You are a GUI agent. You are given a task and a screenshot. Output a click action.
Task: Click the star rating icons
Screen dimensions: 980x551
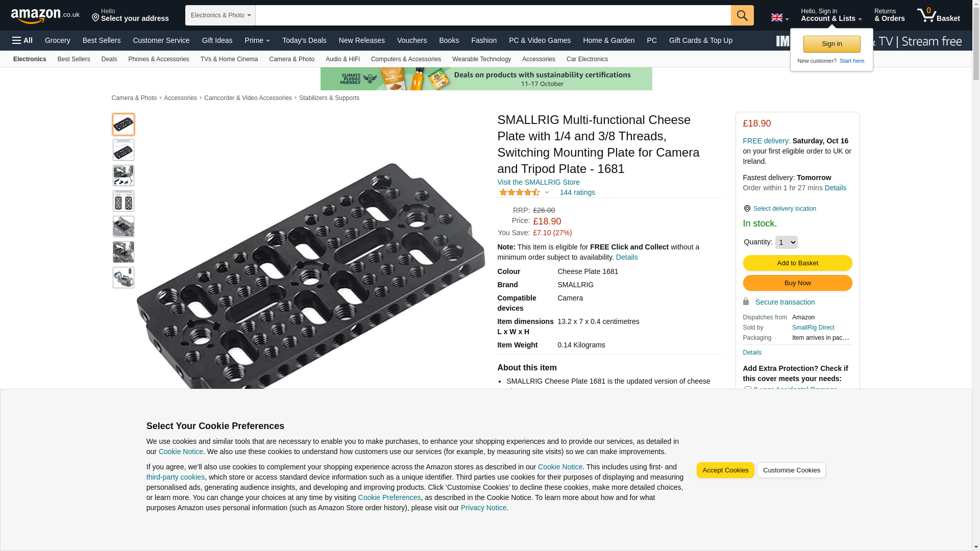click(519, 192)
